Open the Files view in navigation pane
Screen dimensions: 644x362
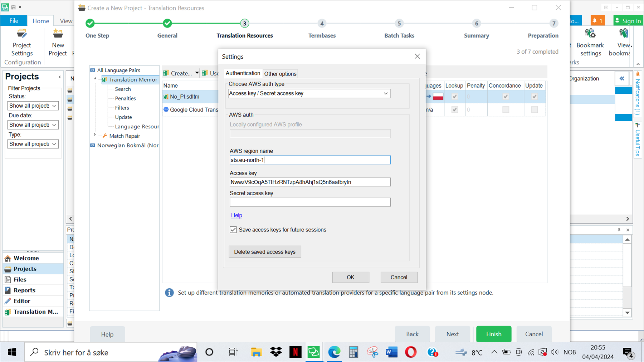coord(33,279)
